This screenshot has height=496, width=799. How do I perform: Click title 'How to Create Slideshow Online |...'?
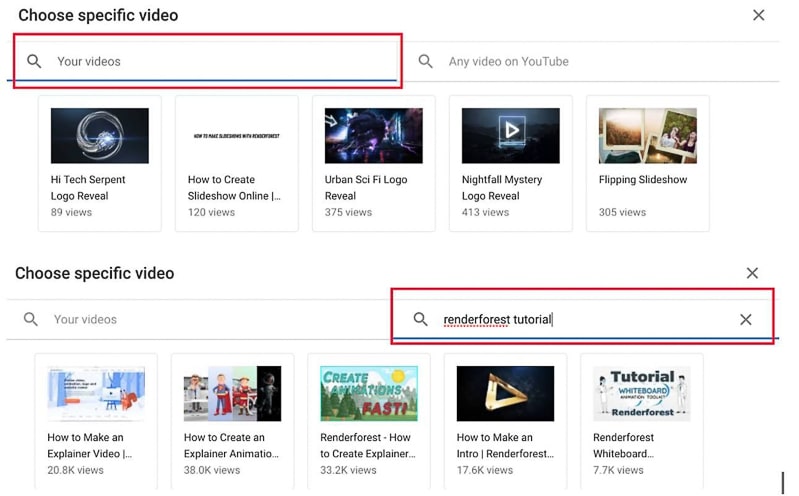(234, 188)
